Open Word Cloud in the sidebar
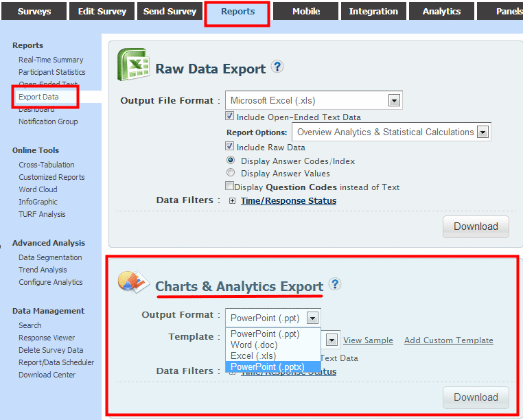Screen dimensions: 523x420 38,189
